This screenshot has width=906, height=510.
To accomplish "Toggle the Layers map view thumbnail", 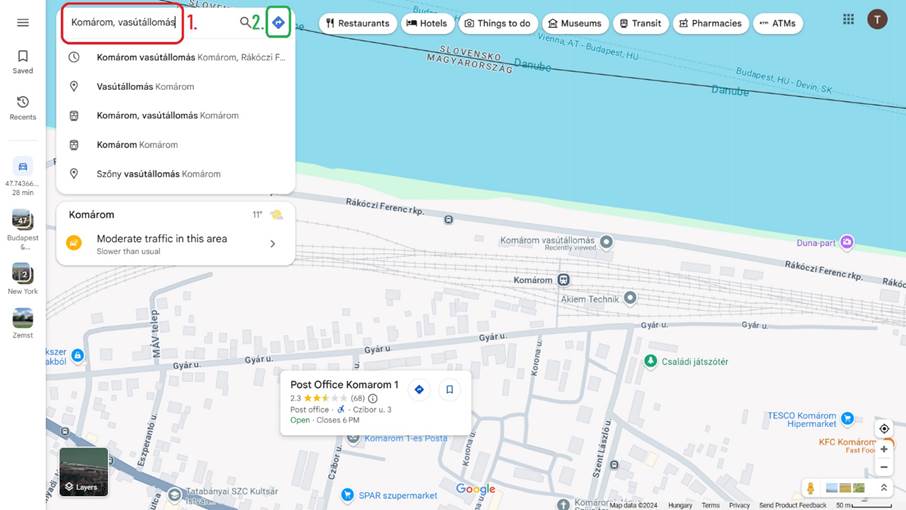I will click(x=83, y=472).
